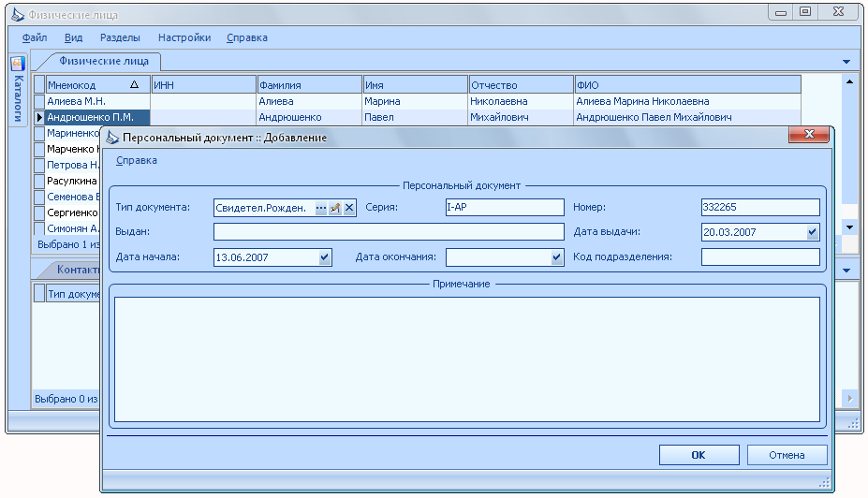Open the Дата выдачи date dropdown
Image resolution: width=868 pixels, height=498 pixels.
(812, 232)
